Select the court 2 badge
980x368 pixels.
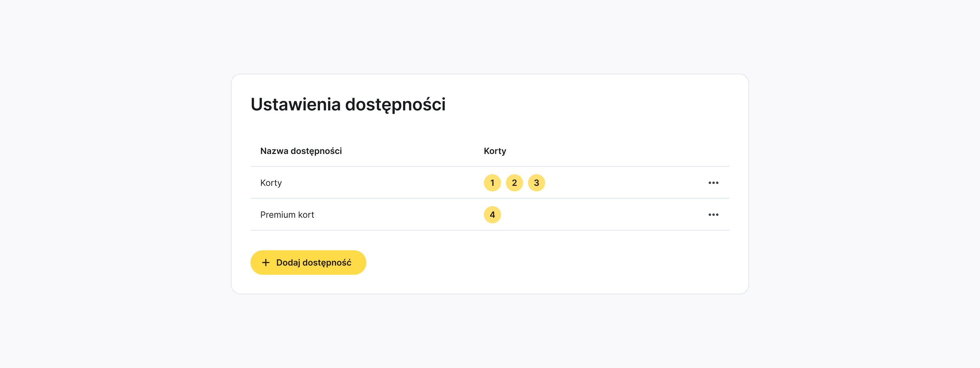coord(514,183)
